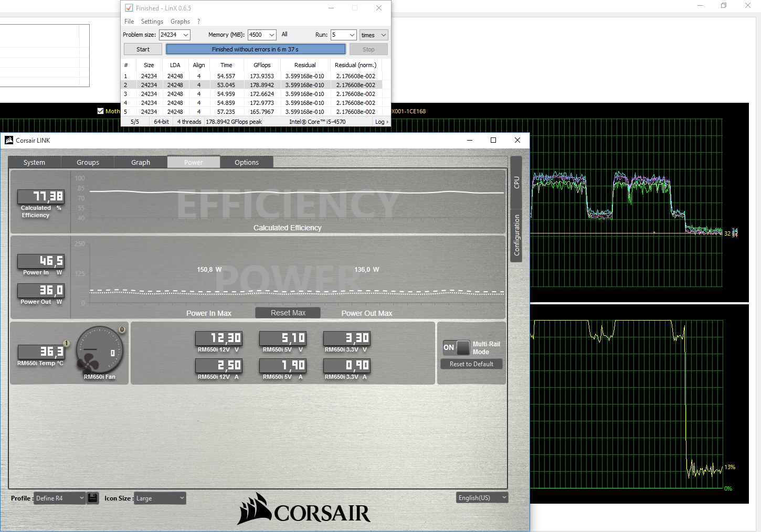761x532 pixels.
Task: Click the Reset Max button
Action: (x=288, y=313)
